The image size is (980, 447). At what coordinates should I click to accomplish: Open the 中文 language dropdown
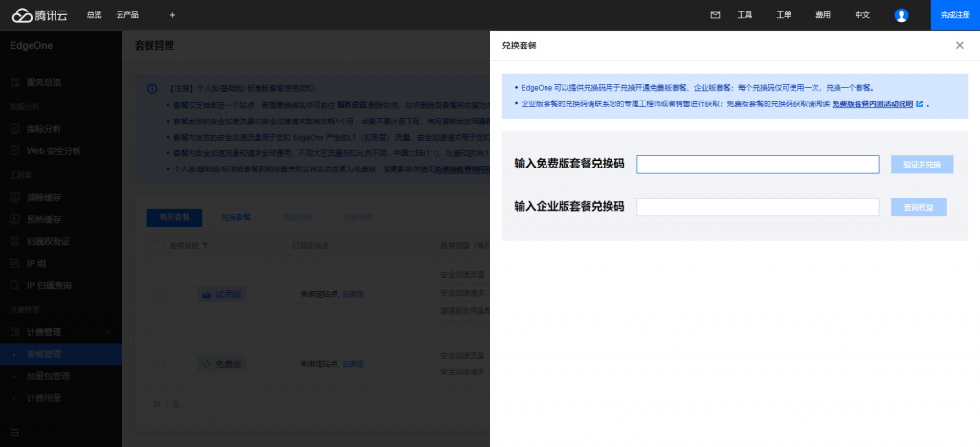tap(862, 15)
